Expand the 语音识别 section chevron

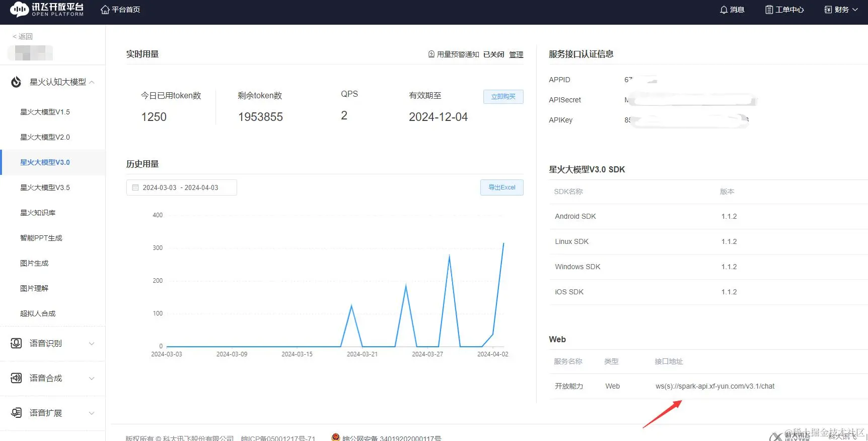click(92, 344)
